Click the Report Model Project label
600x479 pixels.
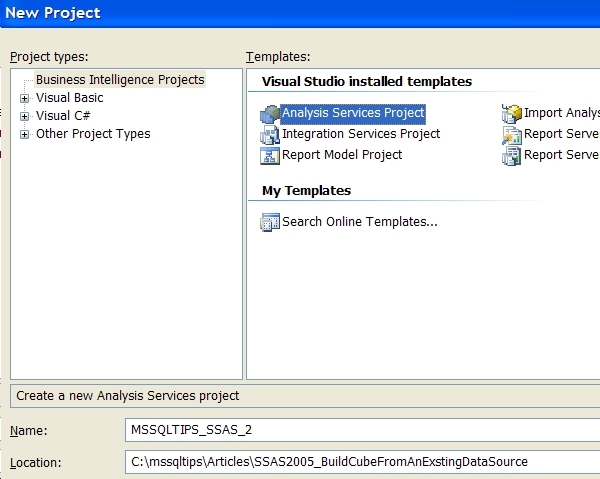(342, 155)
